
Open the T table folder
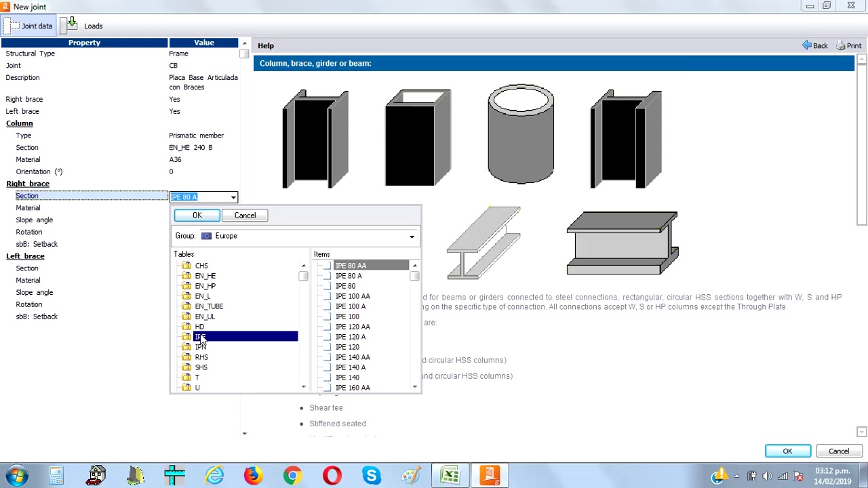pos(197,378)
